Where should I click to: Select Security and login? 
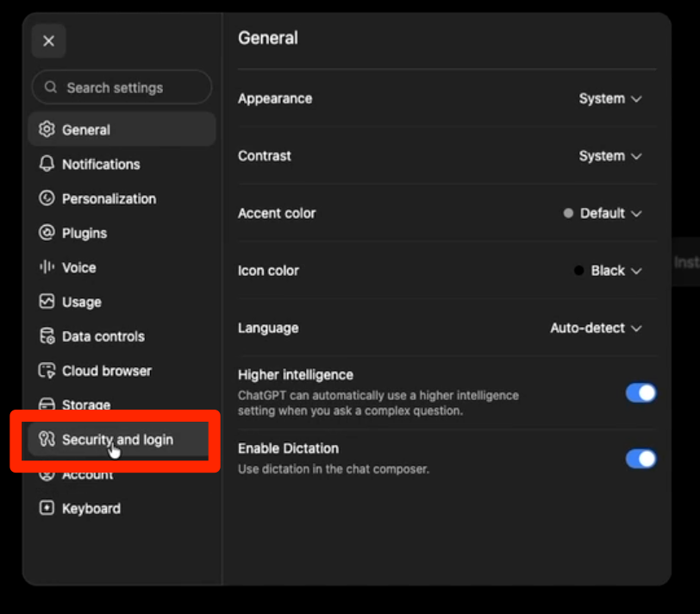(x=118, y=440)
